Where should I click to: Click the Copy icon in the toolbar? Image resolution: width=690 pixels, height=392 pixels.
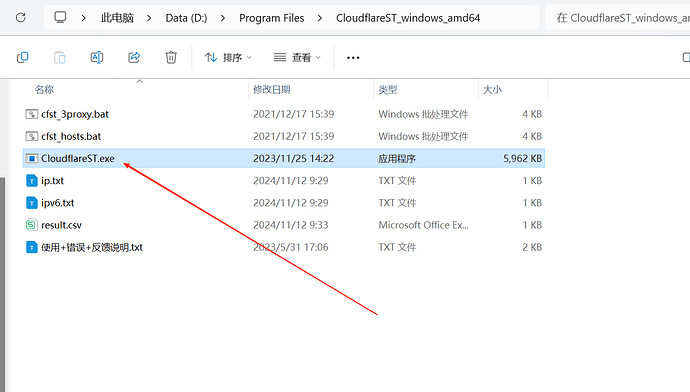coord(22,57)
